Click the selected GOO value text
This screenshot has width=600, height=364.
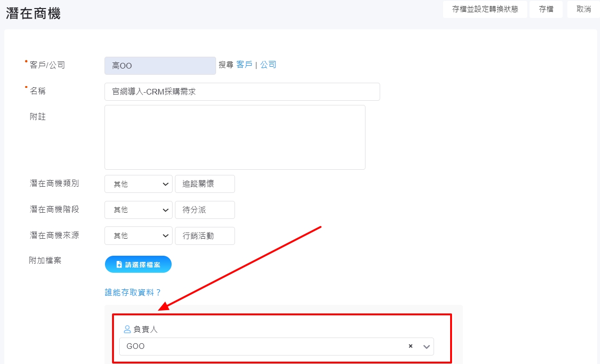click(x=136, y=346)
